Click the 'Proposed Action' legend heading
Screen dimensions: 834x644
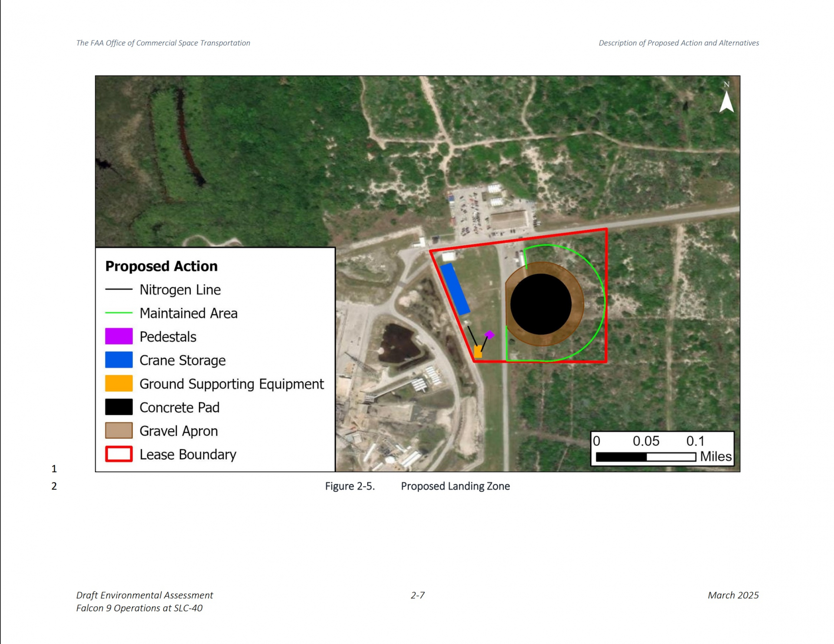point(161,266)
